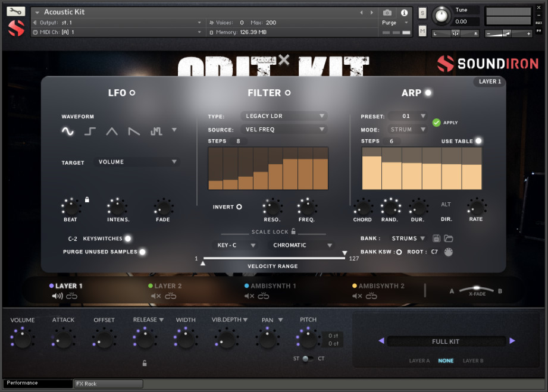Open the snapshot camera icon

pyautogui.click(x=387, y=12)
